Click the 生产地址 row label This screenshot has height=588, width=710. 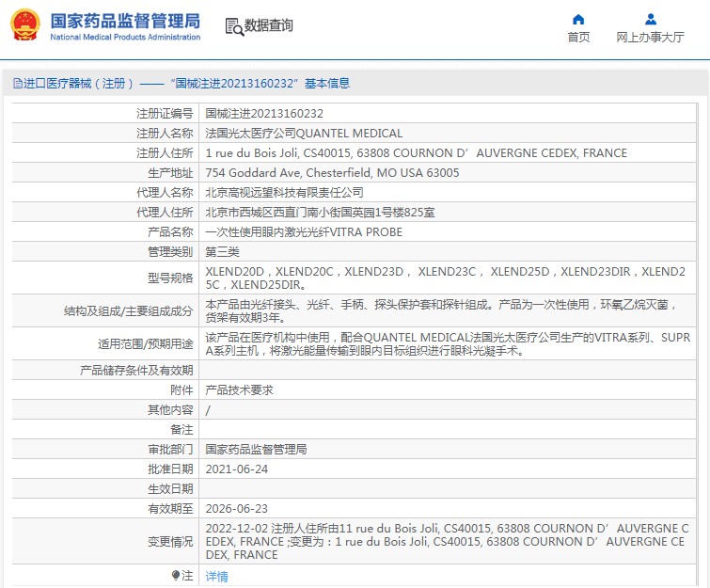tap(170, 172)
